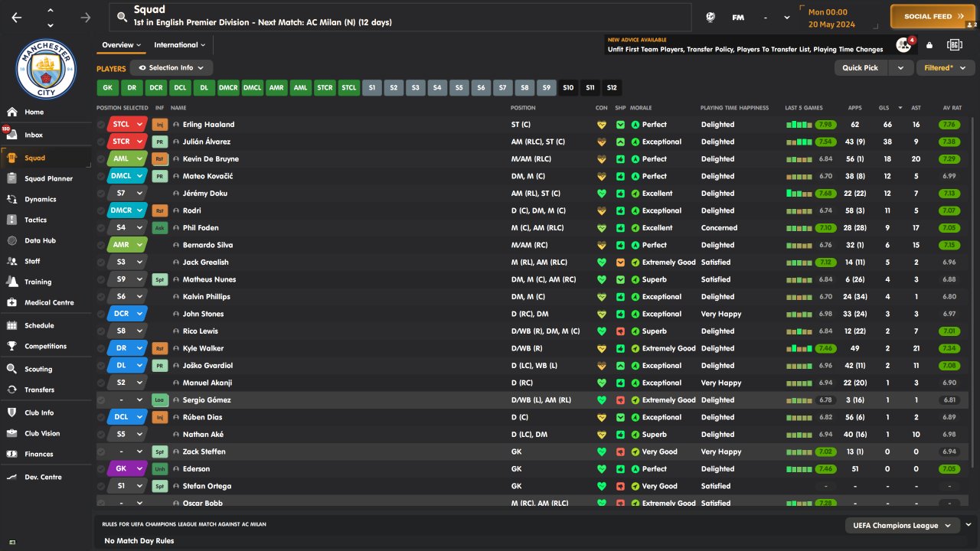The height and width of the screenshot is (551, 980).
Task: Sort by the GLS column header
Action: [887, 108]
